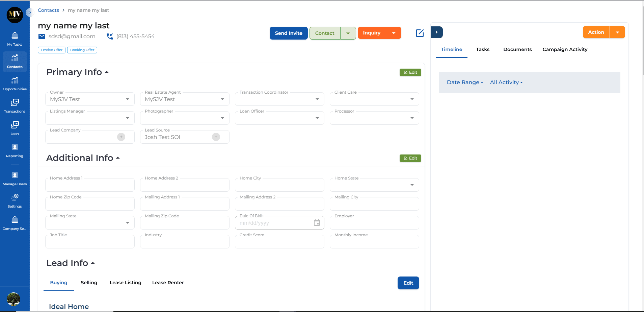Click the email envelope icon
This screenshot has height=312, width=644.
42,37
